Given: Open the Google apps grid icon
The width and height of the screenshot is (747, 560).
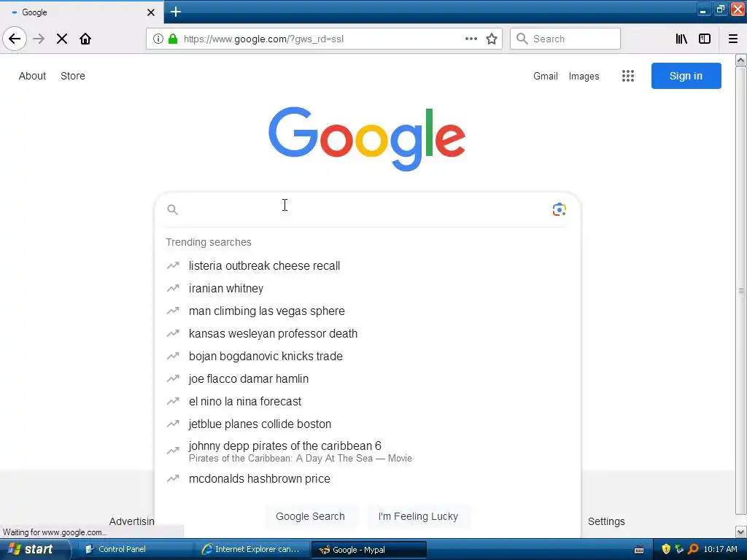Looking at the screenshot, I should pos(628,76).
